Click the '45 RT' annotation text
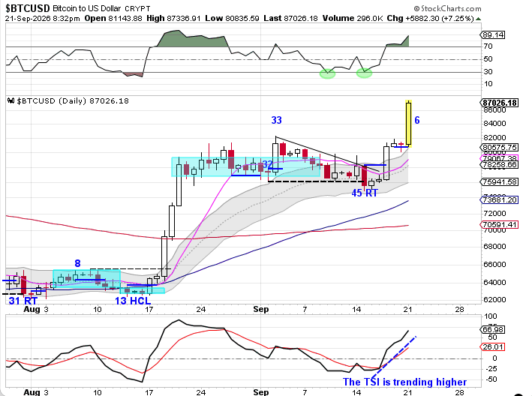 (365, 193)
